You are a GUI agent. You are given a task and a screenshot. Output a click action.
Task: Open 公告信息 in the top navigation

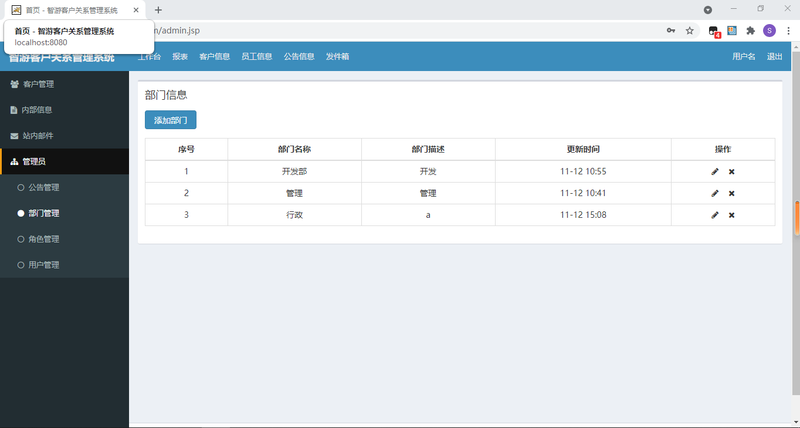tap(299, 57)
